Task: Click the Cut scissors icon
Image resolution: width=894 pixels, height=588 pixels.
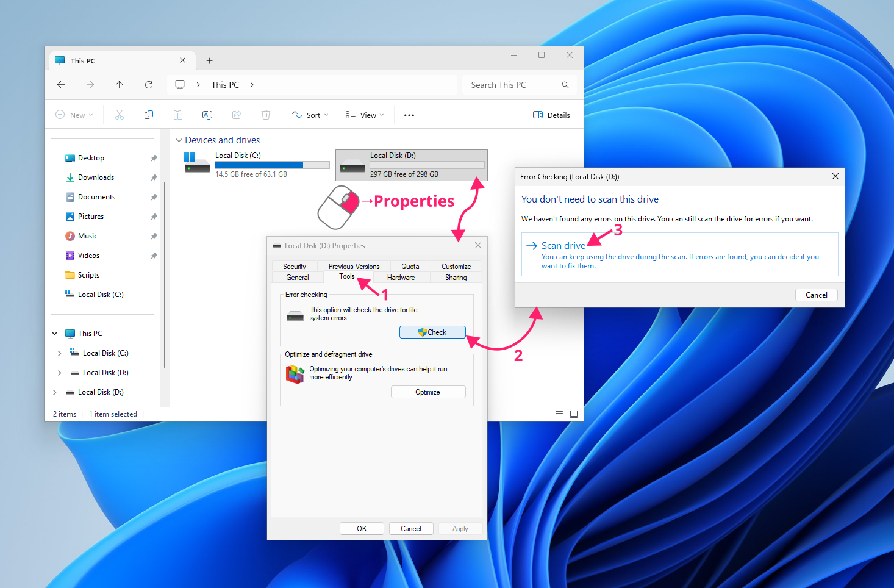Action: [120, 115]
